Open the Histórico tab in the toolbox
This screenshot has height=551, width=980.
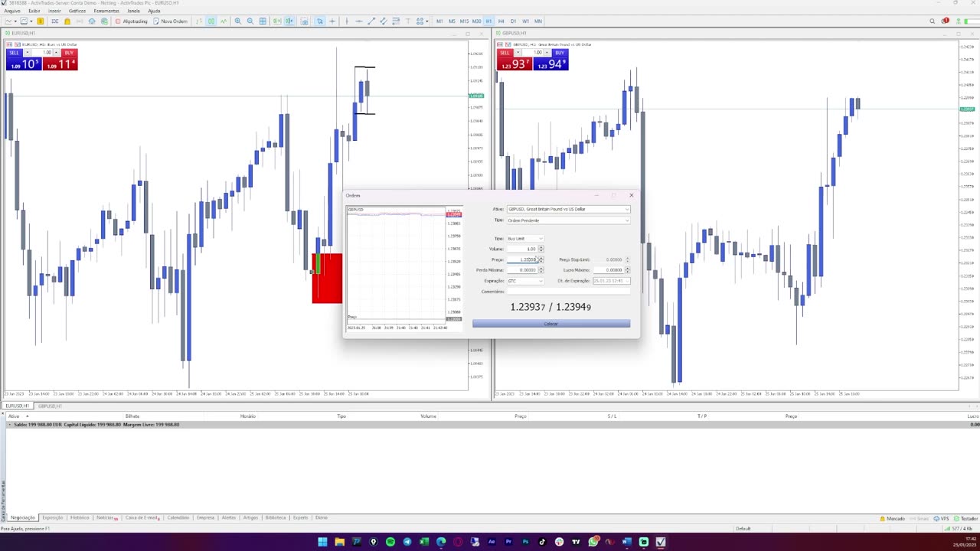[x=80, y=518]
